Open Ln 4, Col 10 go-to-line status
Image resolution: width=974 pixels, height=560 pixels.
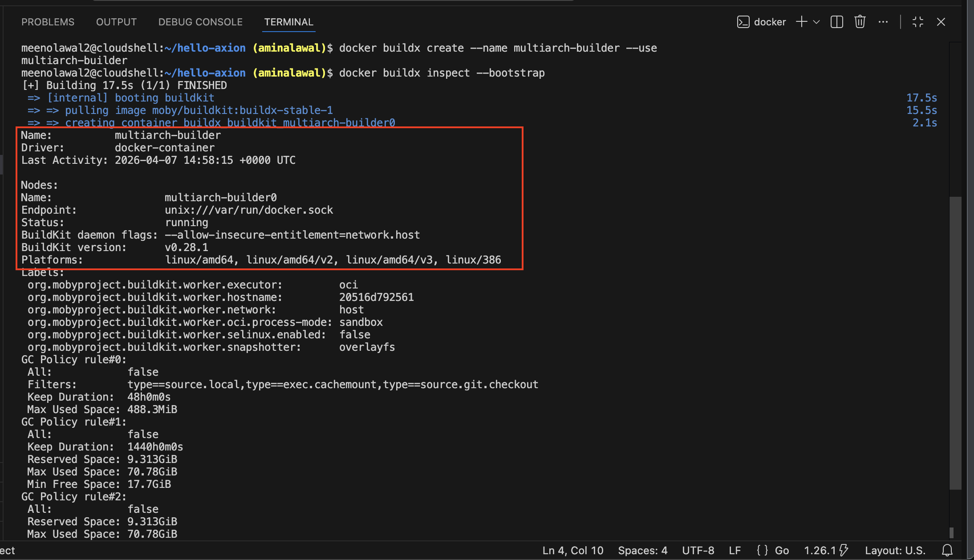point(573,551)
